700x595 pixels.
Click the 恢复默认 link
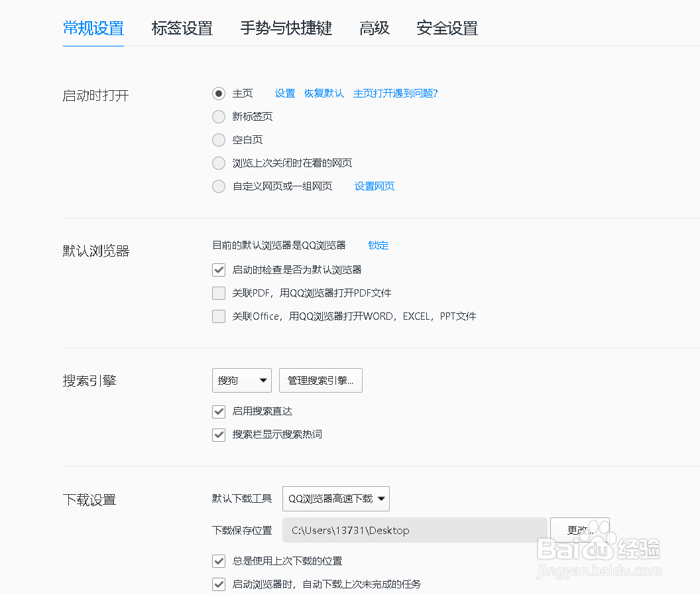[324, 94]
